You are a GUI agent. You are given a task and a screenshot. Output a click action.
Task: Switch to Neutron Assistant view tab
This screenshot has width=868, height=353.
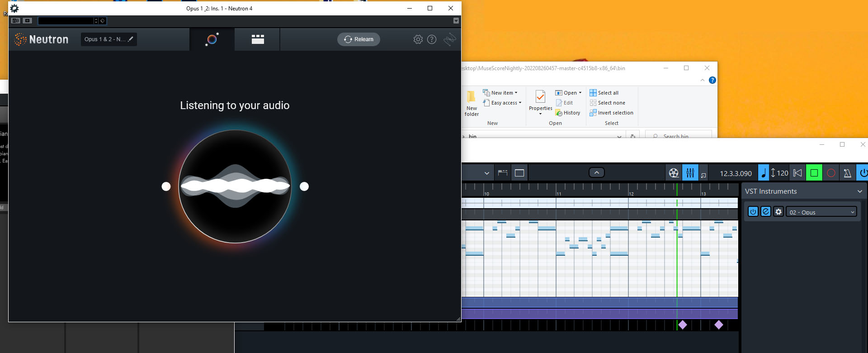pyautogui.click(x=212, y=39)
